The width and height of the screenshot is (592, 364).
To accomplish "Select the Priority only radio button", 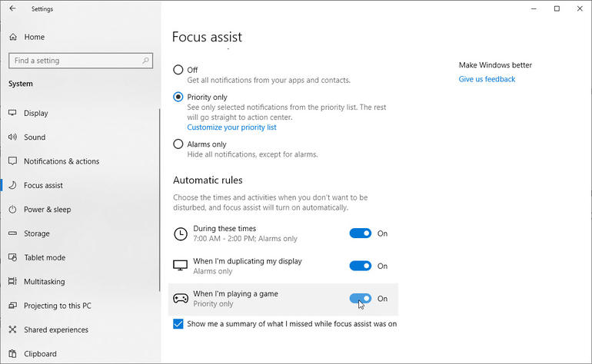I will pos(178,97).
